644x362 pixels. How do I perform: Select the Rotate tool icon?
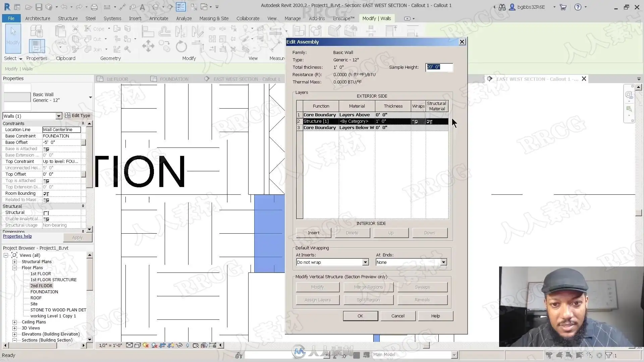(x=181, y=46)
